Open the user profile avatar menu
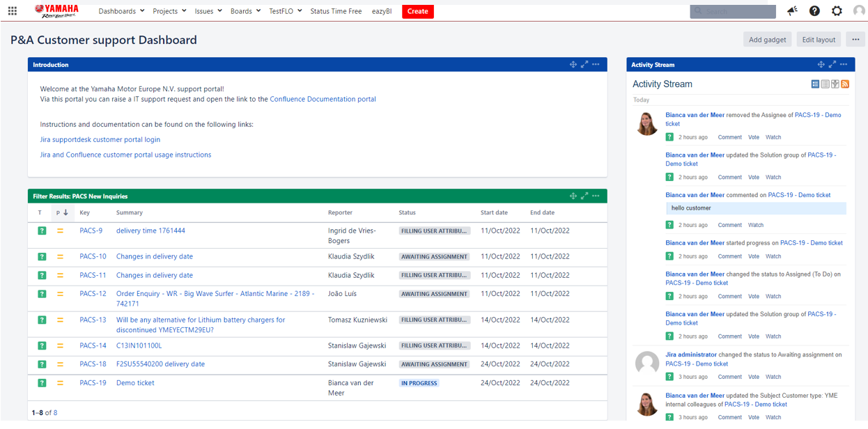The image size is (868, 429). (x=859, y=11)
